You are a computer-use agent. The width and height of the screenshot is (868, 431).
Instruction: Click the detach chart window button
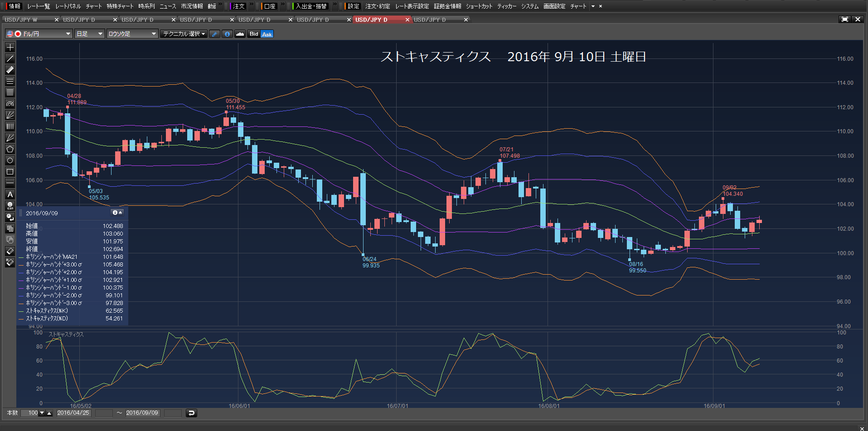845,19
